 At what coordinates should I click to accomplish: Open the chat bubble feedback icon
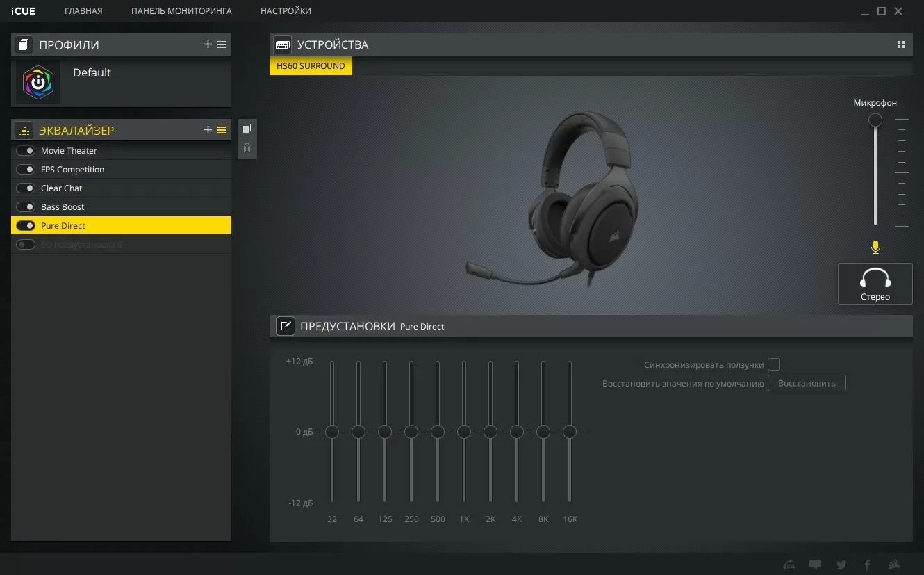pos(815,565)
